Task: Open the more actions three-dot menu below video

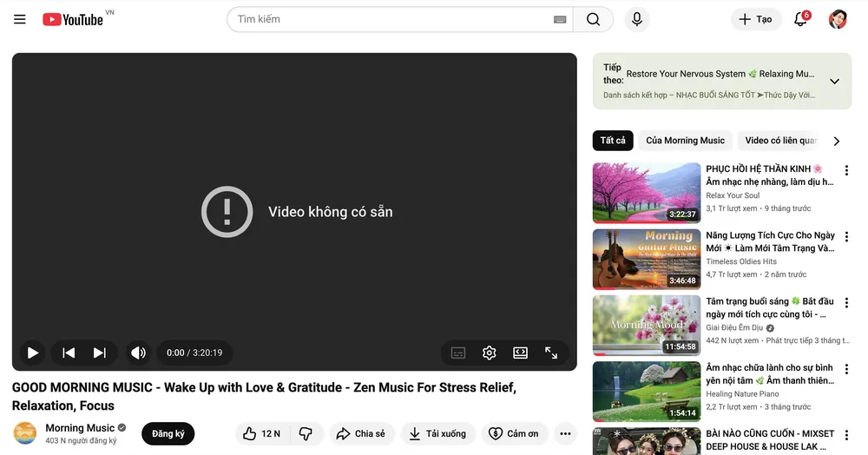Action: tap(566, 433)
